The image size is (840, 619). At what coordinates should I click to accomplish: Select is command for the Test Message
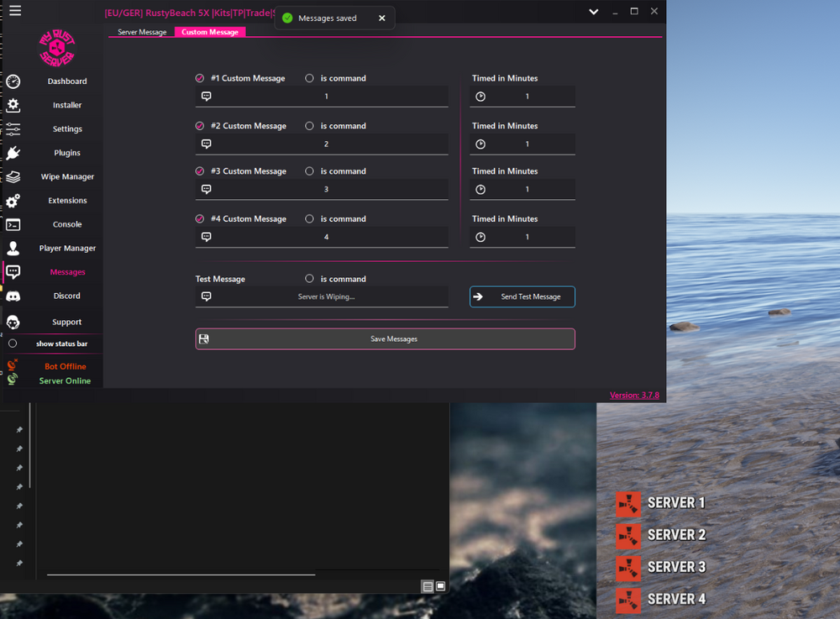(309, 279)
